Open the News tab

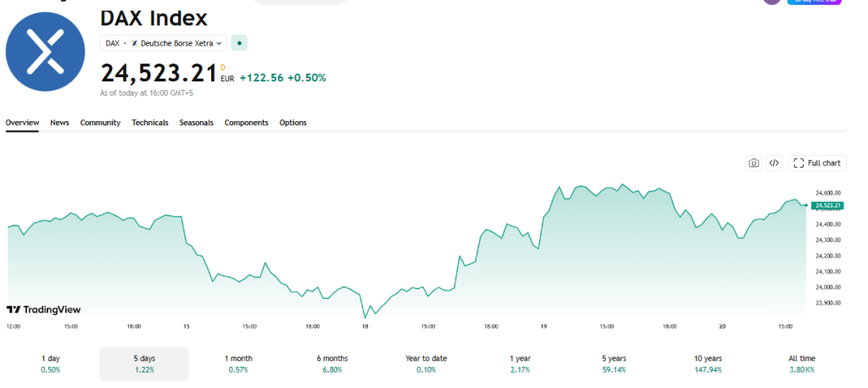(x=60, y=123)
